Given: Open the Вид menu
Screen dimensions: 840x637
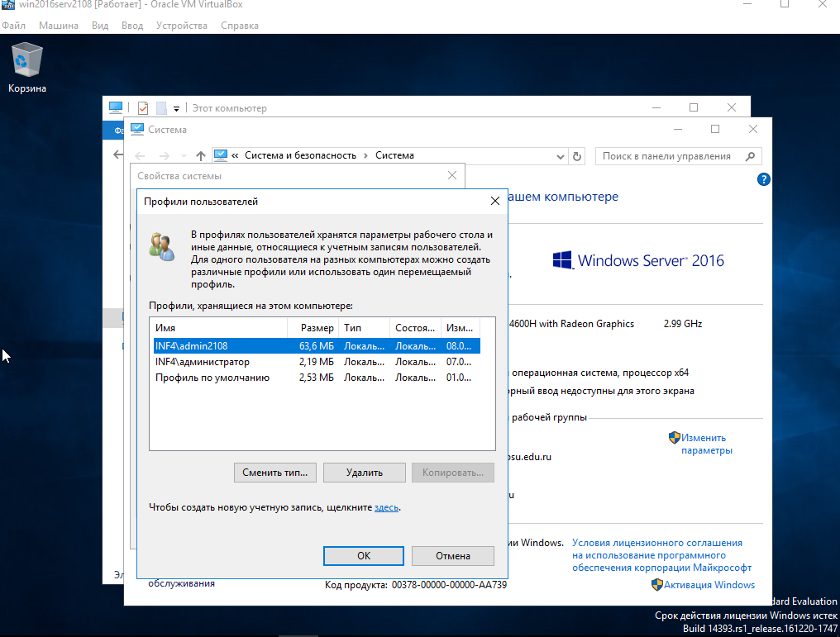Looking at the screenshot, I should point(100,26).
